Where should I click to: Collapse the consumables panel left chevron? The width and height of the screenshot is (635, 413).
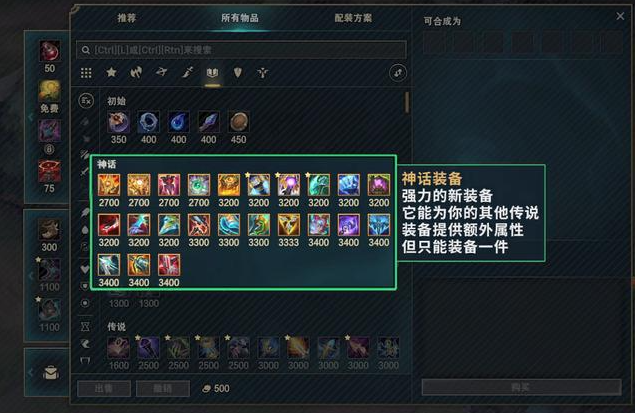[x=31, y=117]
